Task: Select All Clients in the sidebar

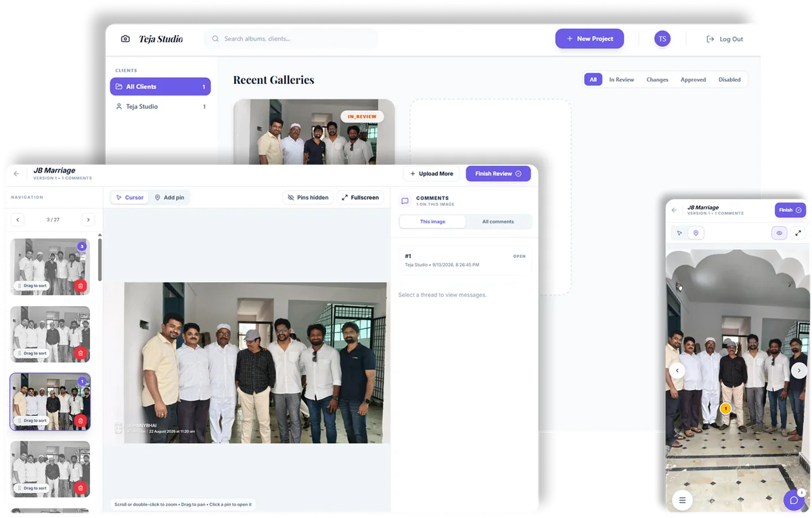Action: [x=160, y=87]
